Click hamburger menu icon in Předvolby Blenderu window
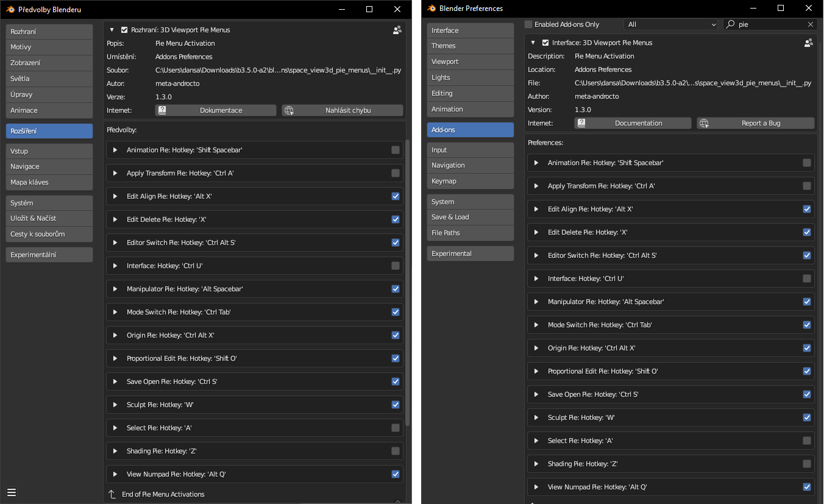The height and width of the screenshot is (504, 824). [12, 492]
